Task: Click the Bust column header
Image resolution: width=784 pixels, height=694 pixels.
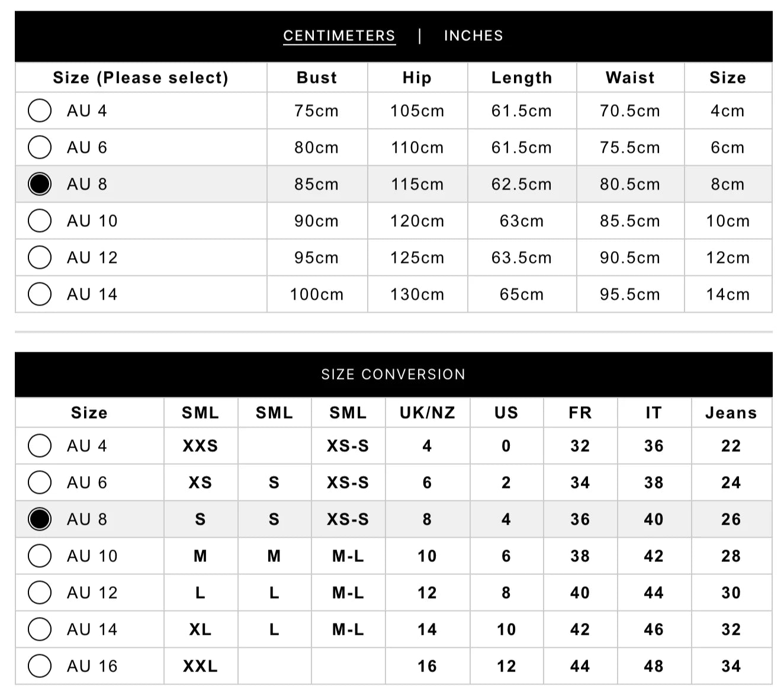Action: point(317,78)
